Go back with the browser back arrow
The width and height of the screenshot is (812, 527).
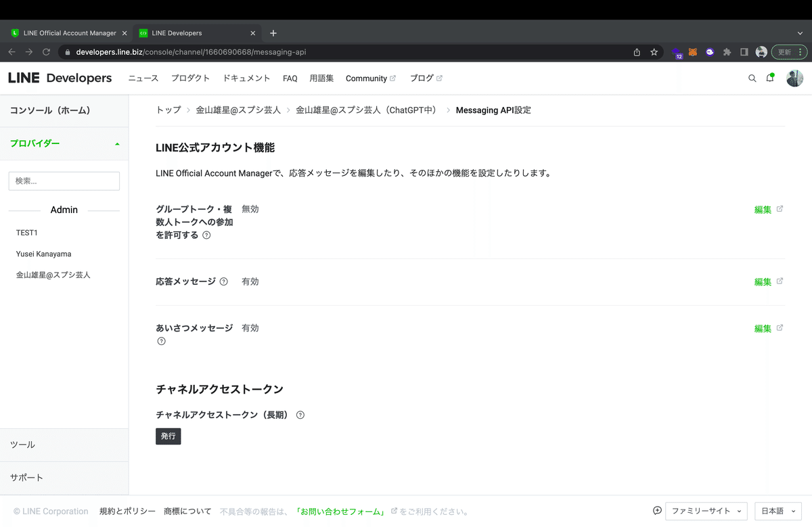[12, 52]
